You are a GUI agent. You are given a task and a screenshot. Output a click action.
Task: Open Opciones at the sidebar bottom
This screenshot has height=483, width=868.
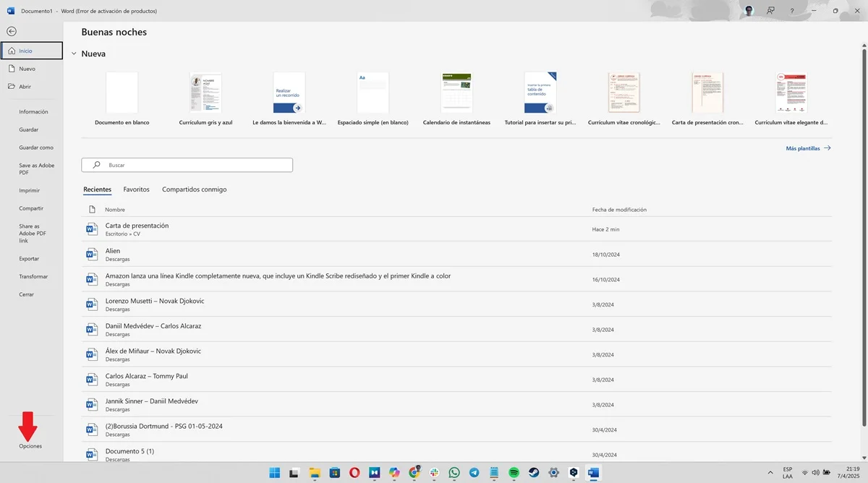(x=30, y=446)
